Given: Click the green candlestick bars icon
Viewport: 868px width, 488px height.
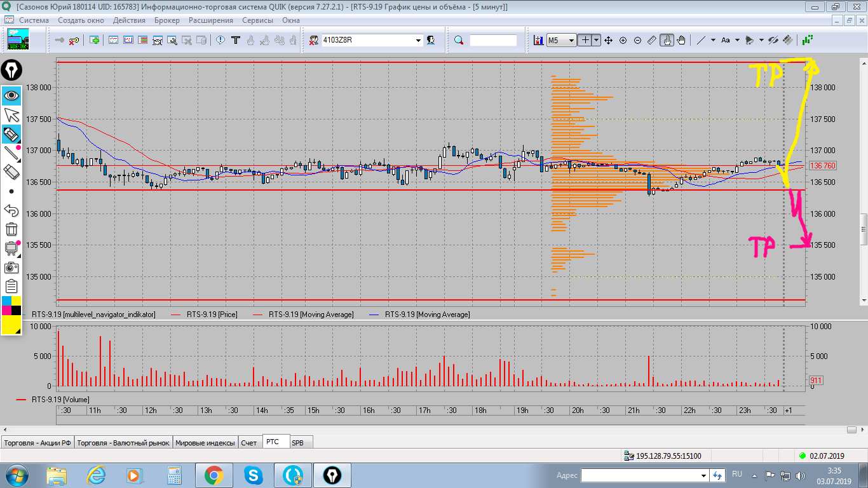Looking at the screenshot, I should click(x=808, y=40).
